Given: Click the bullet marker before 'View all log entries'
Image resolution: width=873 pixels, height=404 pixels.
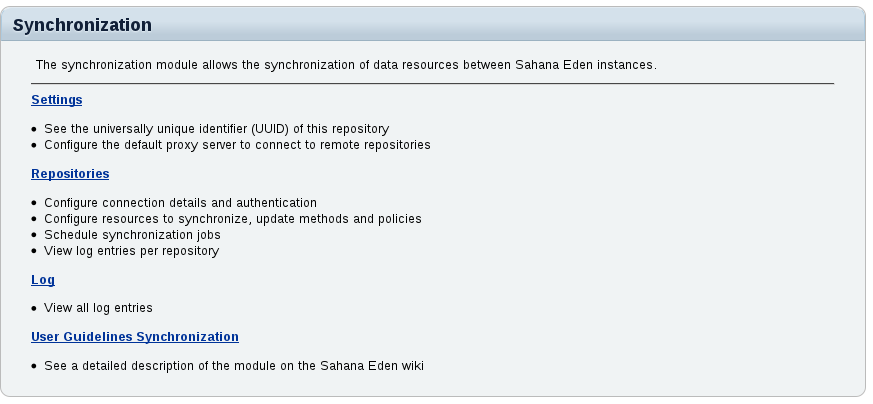Looking at the screenshot, I should [34, 309].
